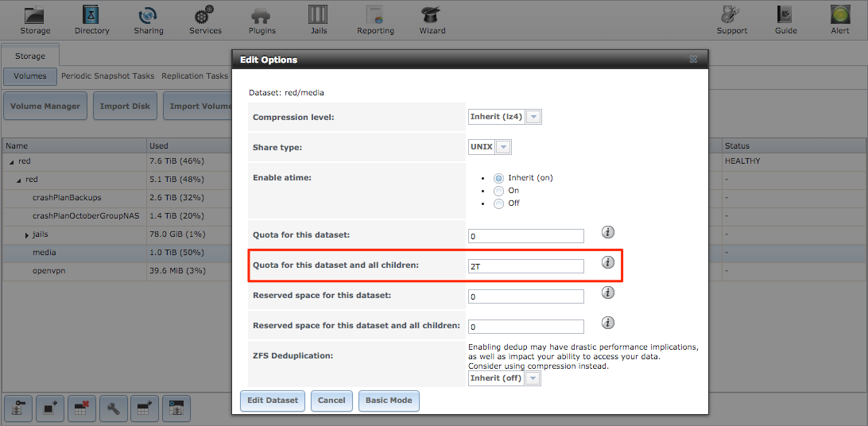Show info for Quota for this dataset

608,232
